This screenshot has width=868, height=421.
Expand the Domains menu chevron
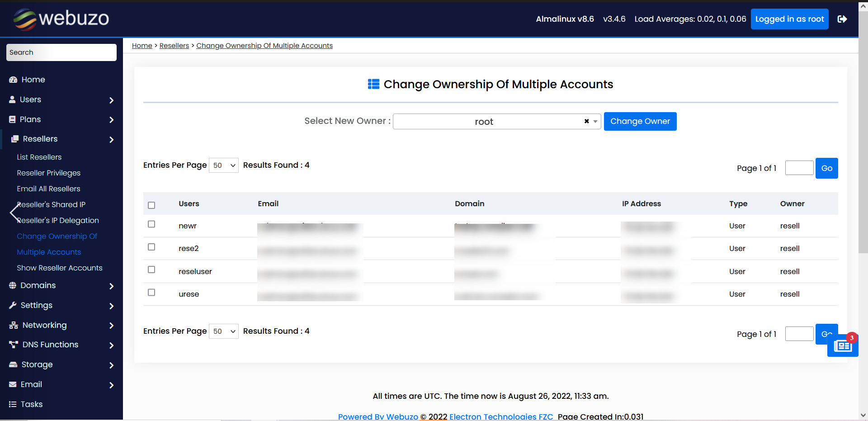coord(111,286)
